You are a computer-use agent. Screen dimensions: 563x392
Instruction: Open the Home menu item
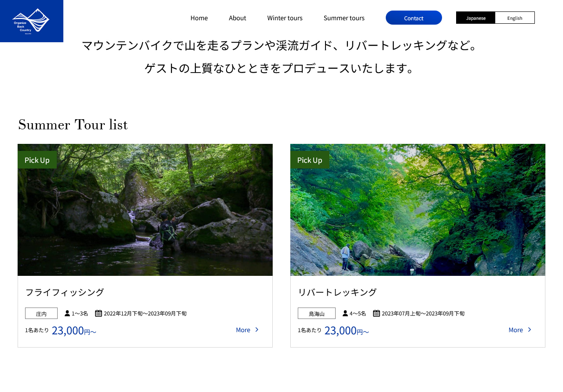199,18
